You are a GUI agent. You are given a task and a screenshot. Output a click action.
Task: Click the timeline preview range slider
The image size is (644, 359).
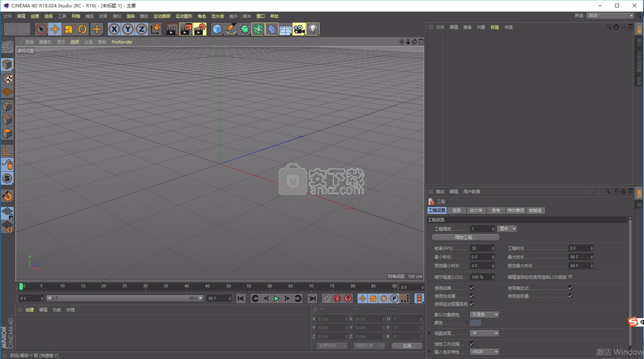pos(125,298)
